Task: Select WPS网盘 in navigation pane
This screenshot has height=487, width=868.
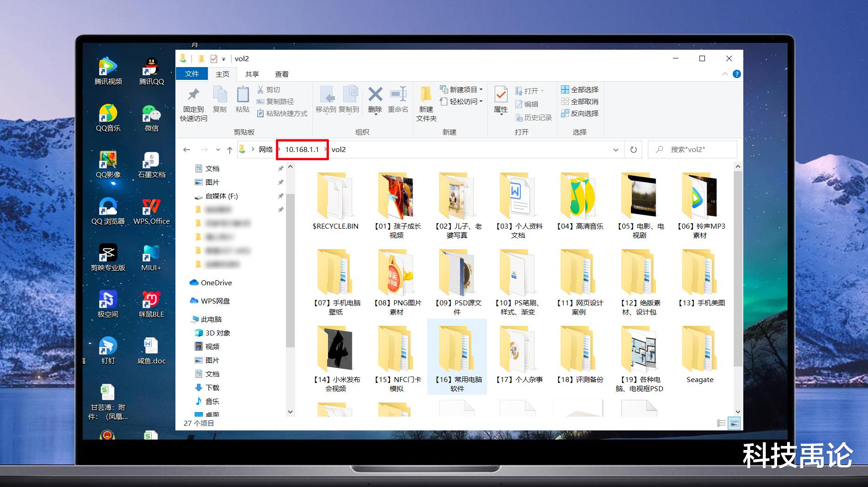Action: pos(210,301)
